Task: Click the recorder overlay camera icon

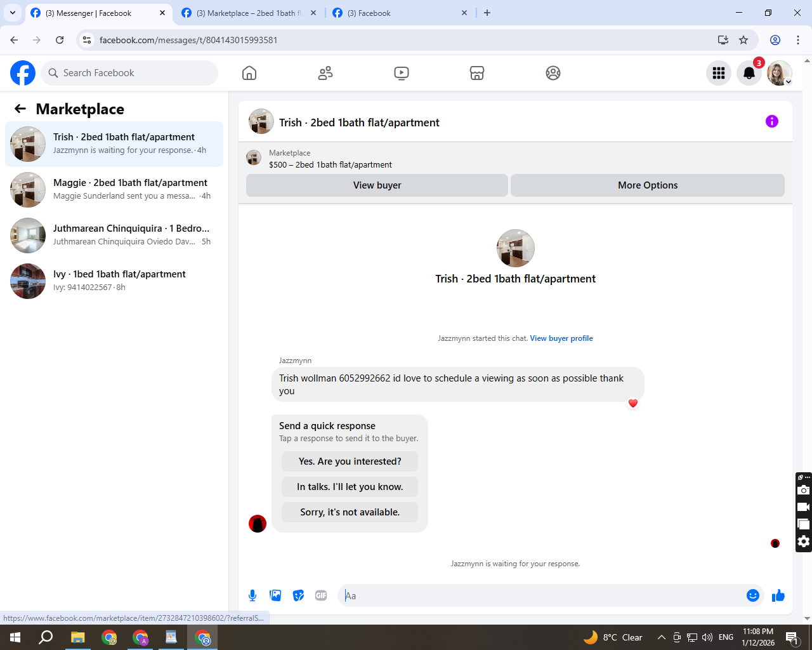Action: 803,490
